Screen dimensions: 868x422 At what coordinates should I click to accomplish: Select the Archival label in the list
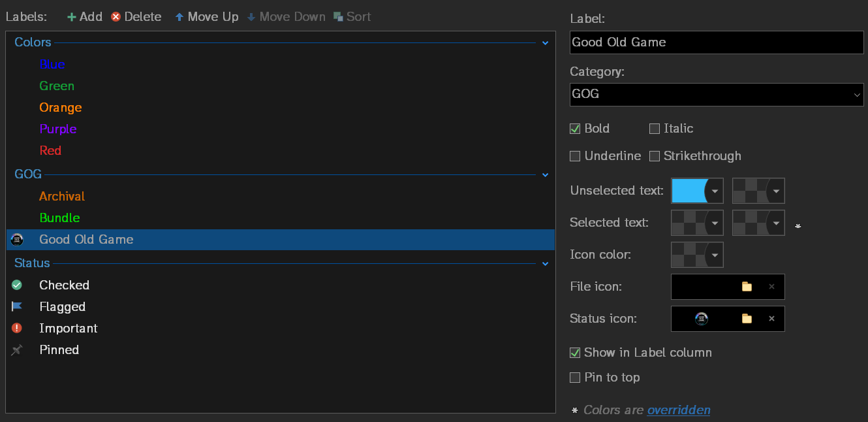point(62,196)
